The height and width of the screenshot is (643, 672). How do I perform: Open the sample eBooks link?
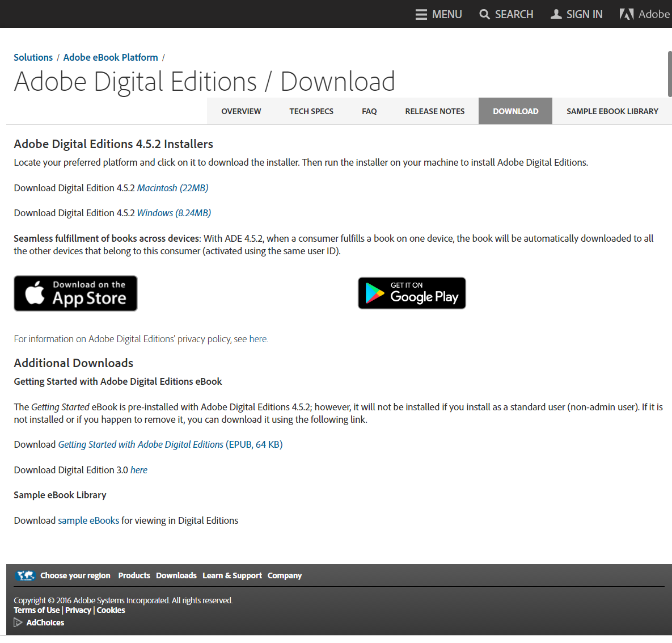[x=88, y=520]
